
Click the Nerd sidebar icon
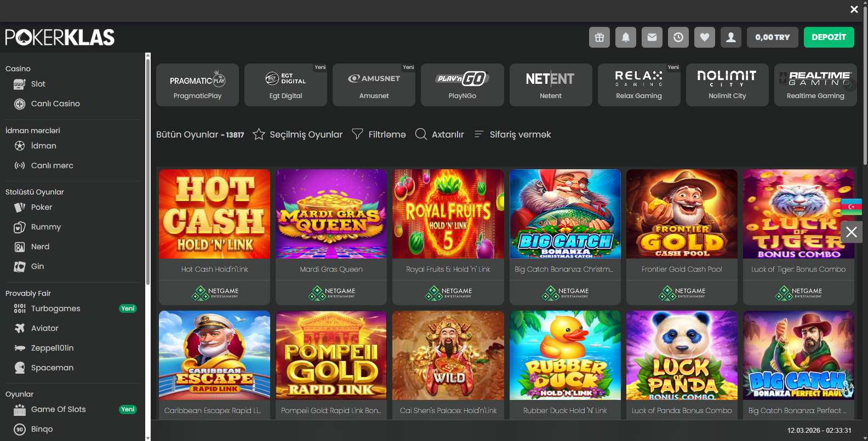coord(20,247)
